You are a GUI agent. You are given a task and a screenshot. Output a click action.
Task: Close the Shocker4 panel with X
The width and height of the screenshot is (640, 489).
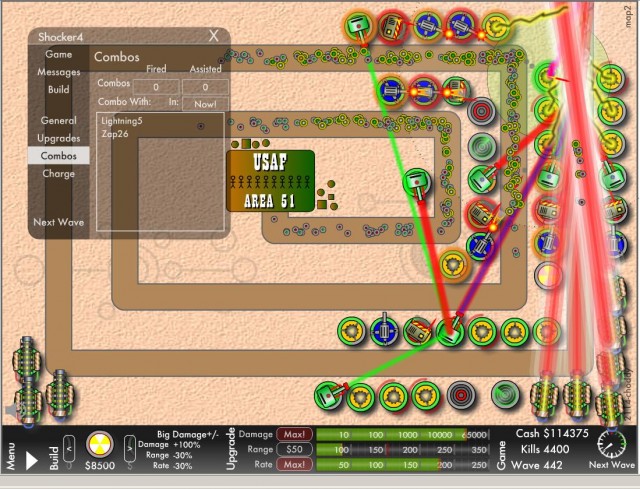(213, 36)
